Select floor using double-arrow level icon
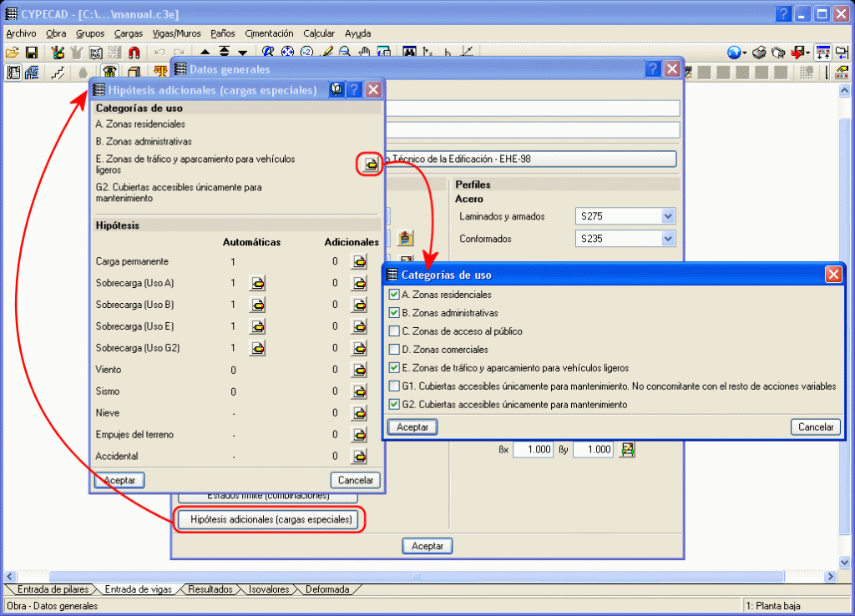The image size is (855, 616). [224, 52]
